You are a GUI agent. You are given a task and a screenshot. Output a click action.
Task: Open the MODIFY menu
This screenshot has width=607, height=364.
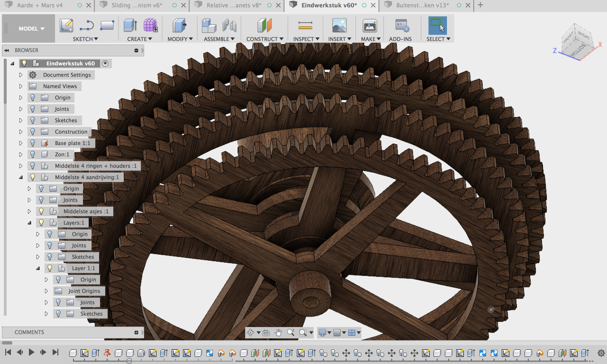tap(180, 39)
